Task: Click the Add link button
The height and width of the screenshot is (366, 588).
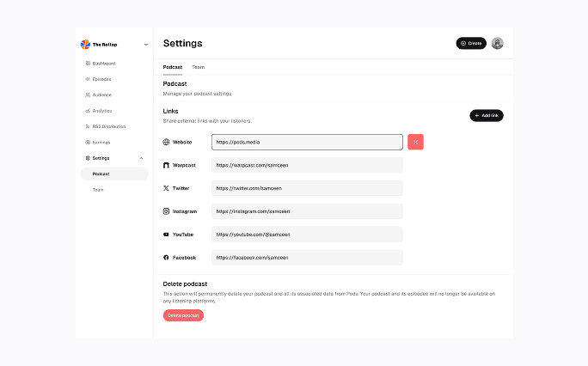Action: coord(487,115)
